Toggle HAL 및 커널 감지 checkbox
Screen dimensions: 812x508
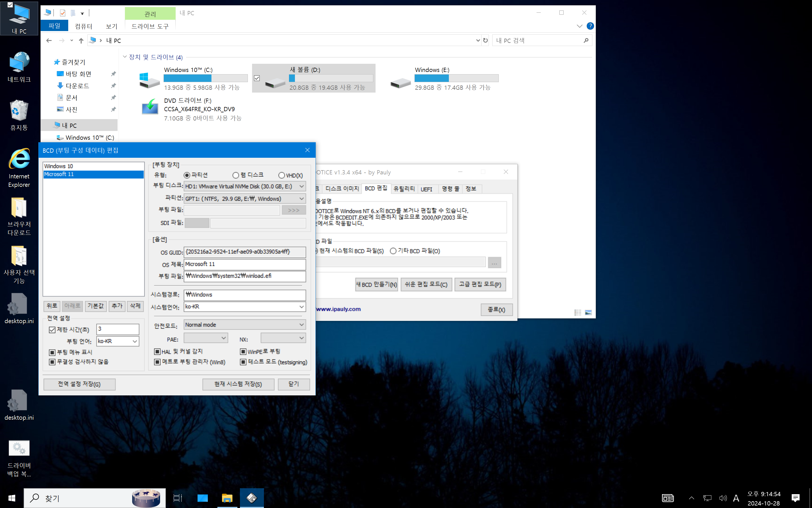point(157,351)
